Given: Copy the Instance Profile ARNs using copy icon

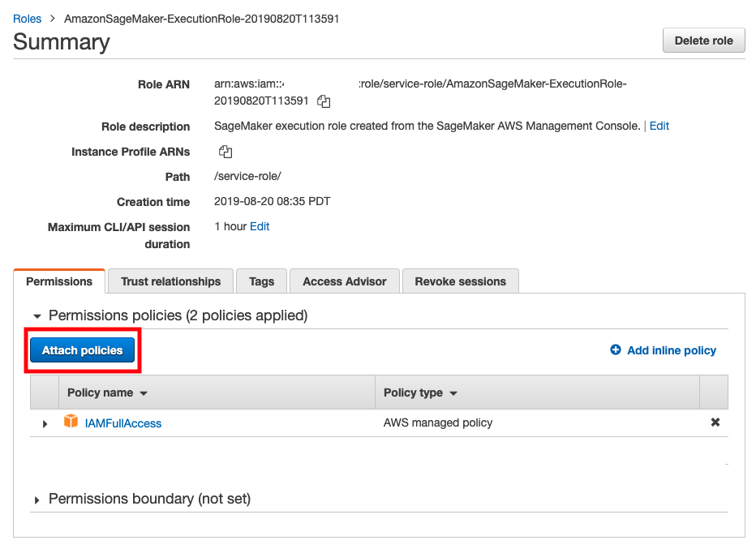Looking at the screenshot, I should [x=226, y=152].
